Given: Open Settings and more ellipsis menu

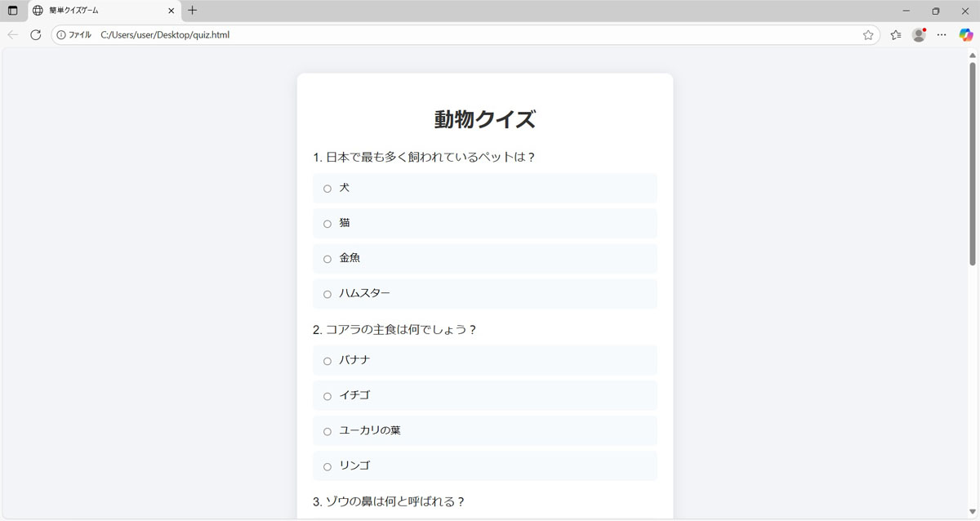Looking at the screenshot, I should (942, 35).
